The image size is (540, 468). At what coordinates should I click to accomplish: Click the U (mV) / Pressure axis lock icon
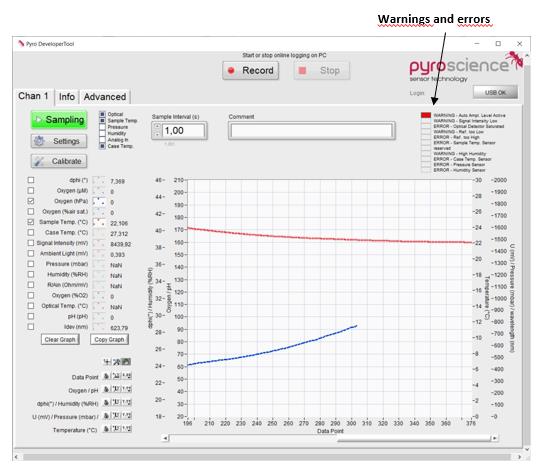click(107, 416)
